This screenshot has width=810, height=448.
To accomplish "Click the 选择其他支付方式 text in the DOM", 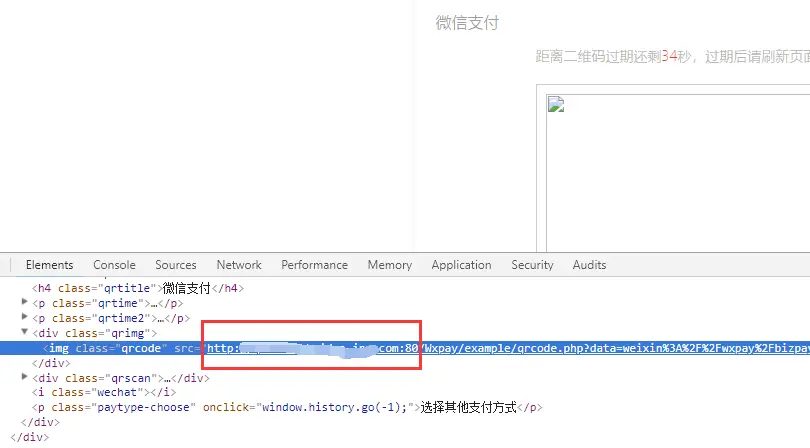I will tap(468, 407).
